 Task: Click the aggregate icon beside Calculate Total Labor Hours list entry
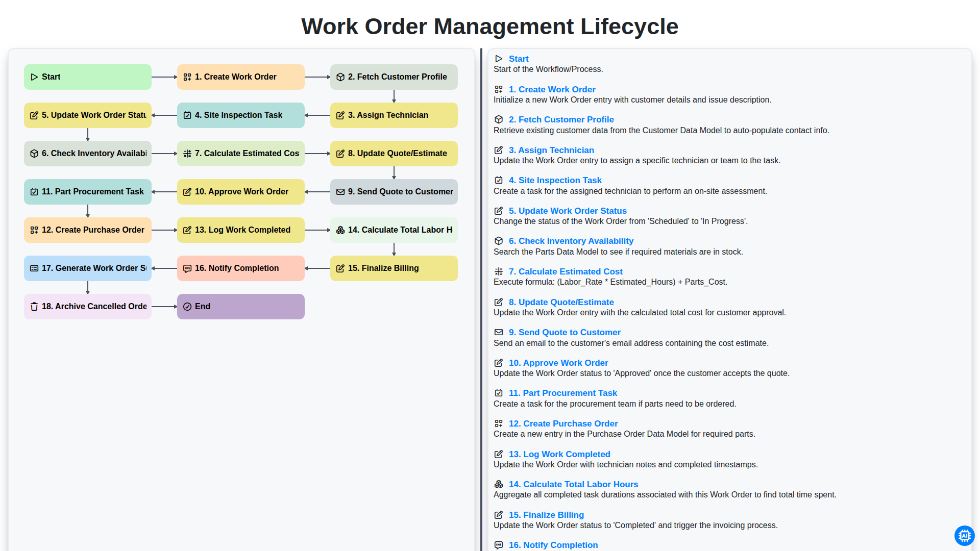click(499, 484)
